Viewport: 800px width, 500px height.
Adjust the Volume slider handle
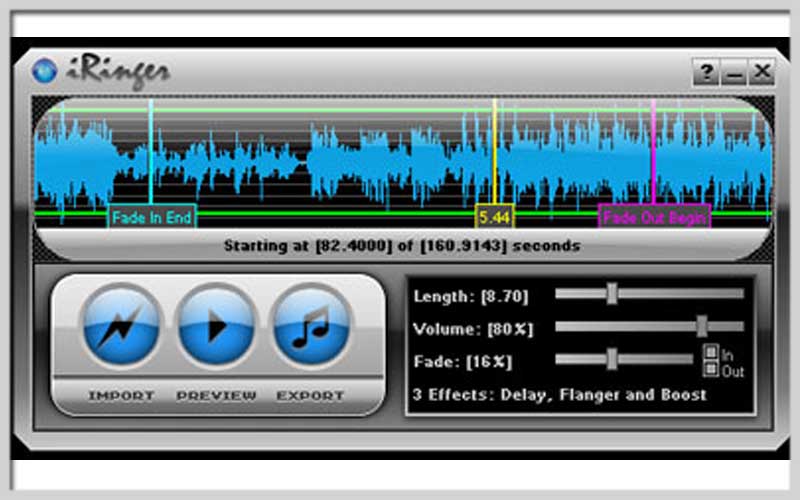pyautogui.click(x=702, y=326)
